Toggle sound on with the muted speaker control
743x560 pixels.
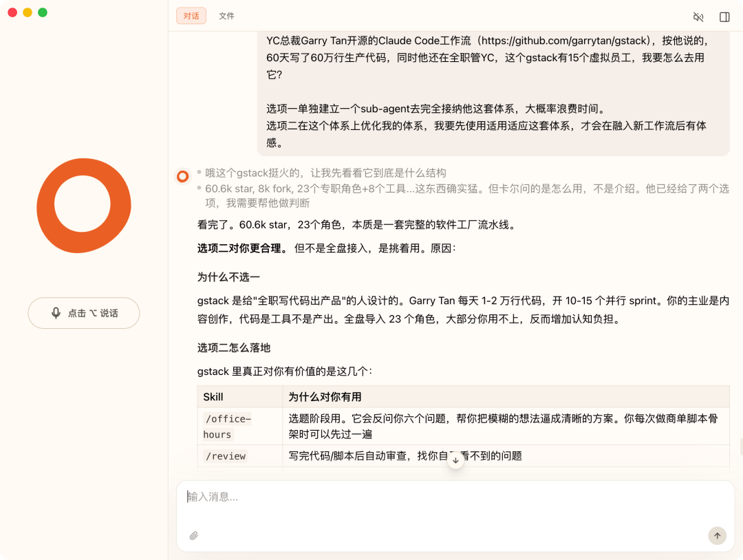(698, 17)
